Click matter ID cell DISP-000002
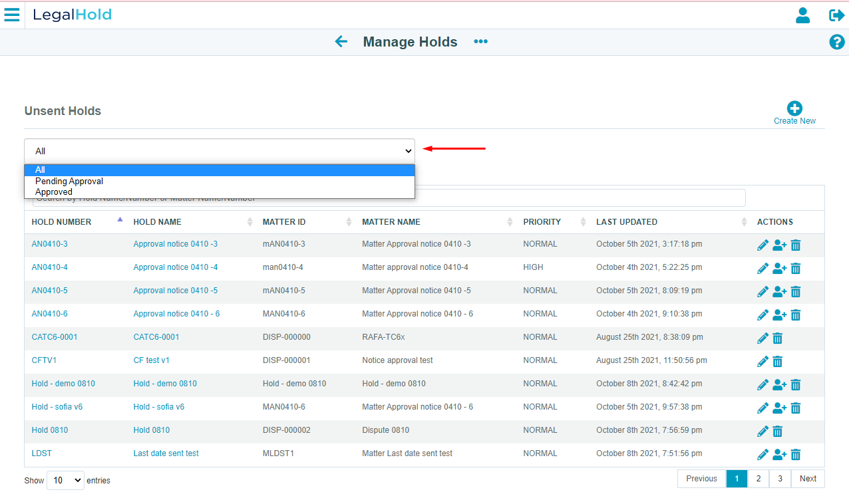849x504 pixels. [287, 430]
